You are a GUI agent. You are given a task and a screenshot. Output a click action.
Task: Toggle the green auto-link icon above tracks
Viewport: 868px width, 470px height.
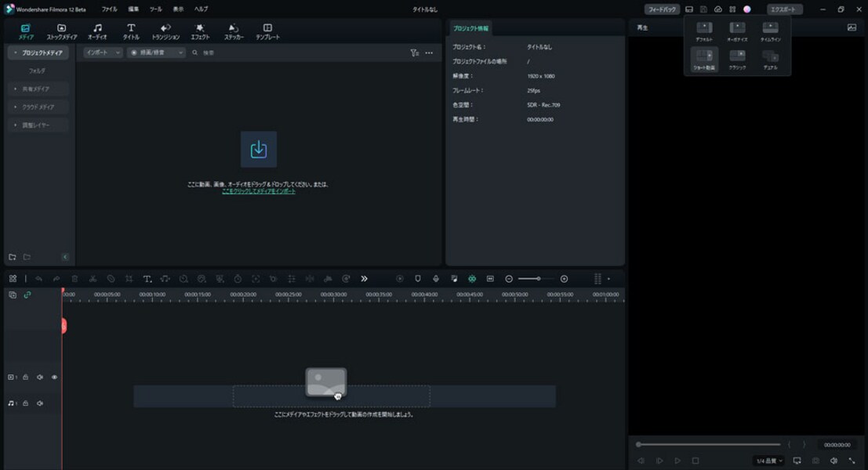27,295
